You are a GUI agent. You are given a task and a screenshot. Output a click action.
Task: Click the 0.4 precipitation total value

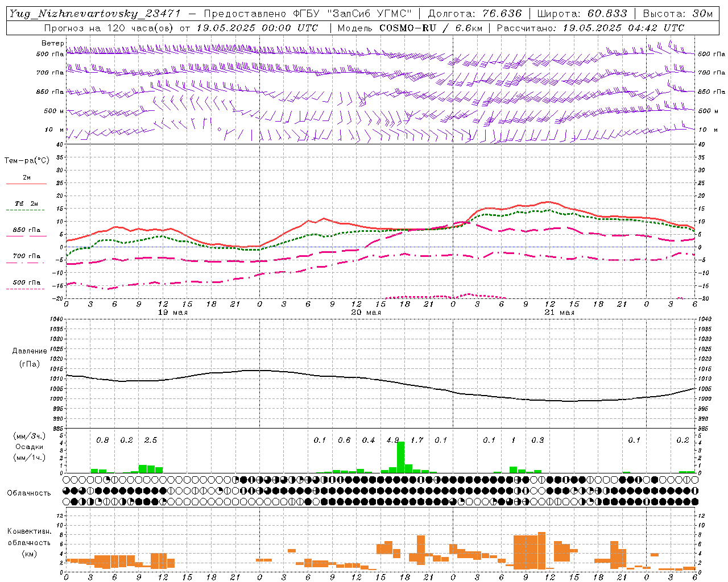(369, 440)
